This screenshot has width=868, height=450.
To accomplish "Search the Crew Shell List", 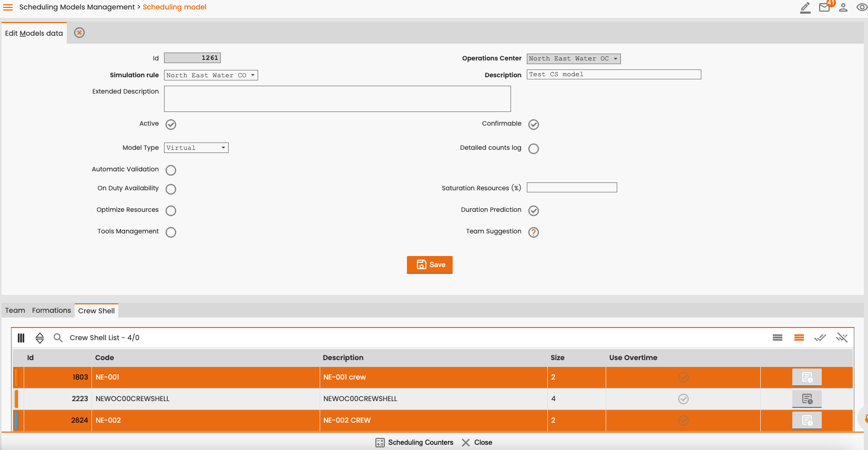I will 58,337.
